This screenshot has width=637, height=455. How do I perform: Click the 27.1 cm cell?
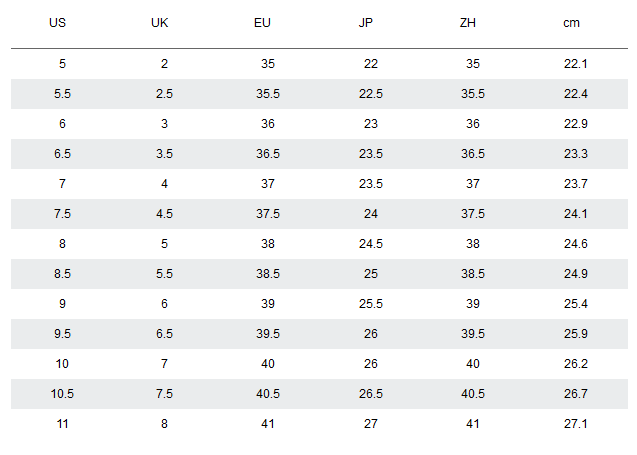[576, 424]
